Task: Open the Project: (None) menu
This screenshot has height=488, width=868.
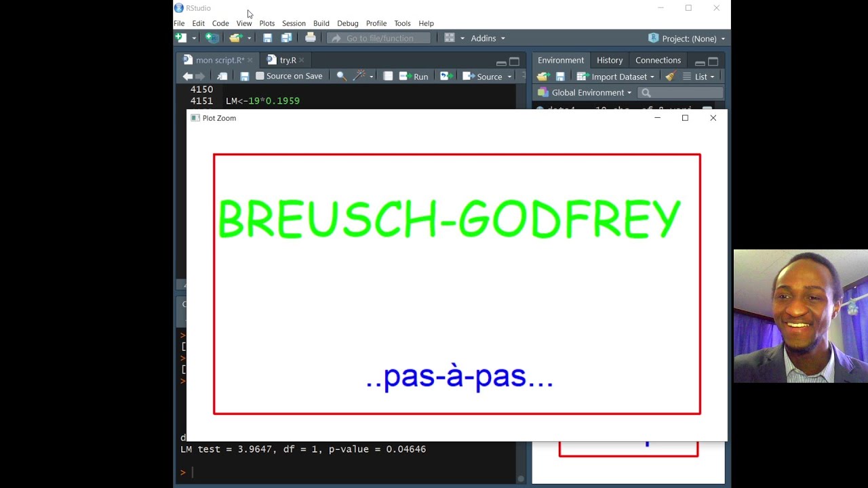Action: coord(687,39)
